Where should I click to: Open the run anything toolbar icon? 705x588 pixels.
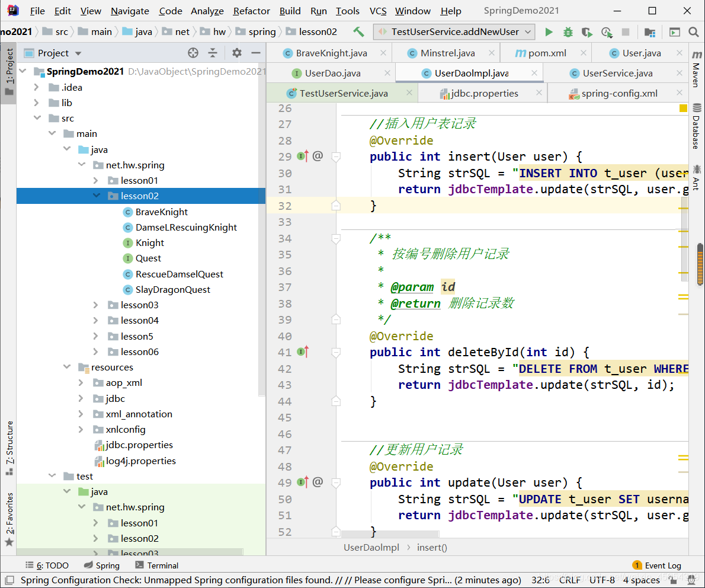coord(674,32)
